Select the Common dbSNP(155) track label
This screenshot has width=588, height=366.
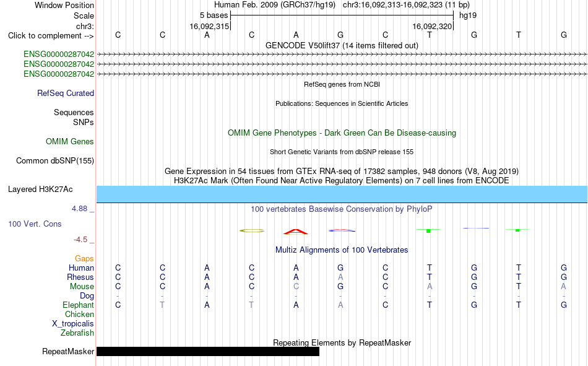55,160
